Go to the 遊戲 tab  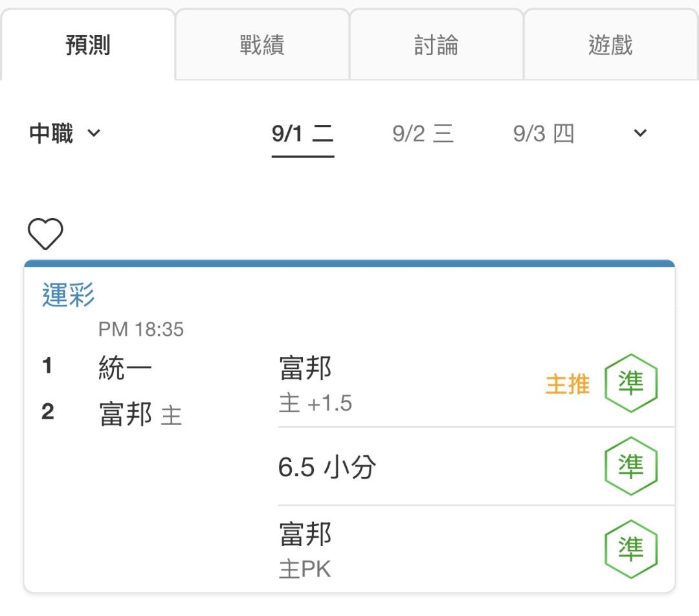point(610,45)
